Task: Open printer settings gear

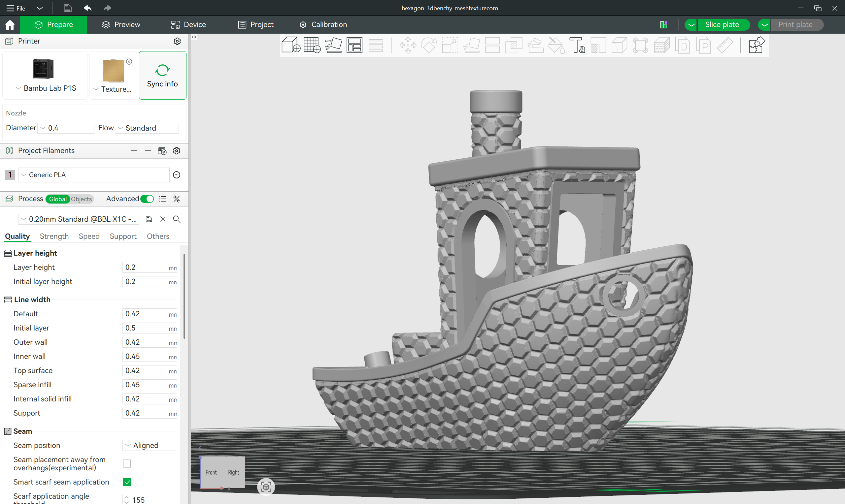Action: point(177,41)
